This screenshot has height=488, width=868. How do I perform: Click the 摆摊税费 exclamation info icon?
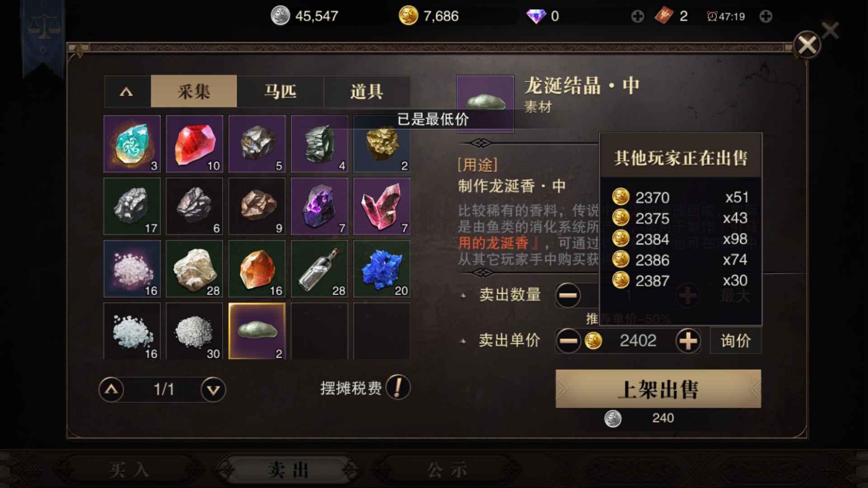pos(398,388)
